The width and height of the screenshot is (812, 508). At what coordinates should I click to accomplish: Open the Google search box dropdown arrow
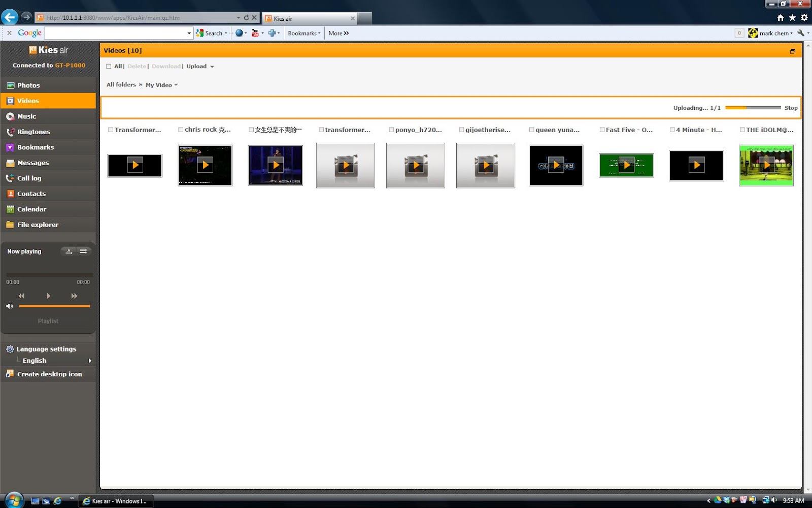[189, 34]
